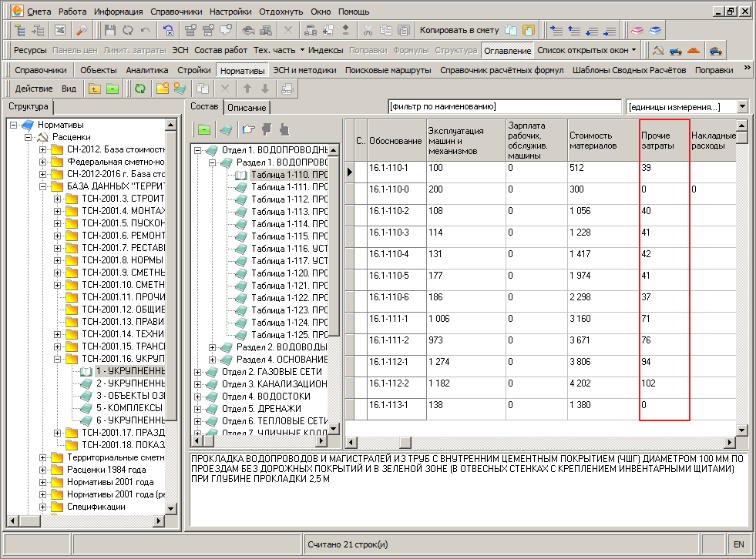
Task: Click the green collapse folder icon beside Вид
Action: tap(113, 89)
